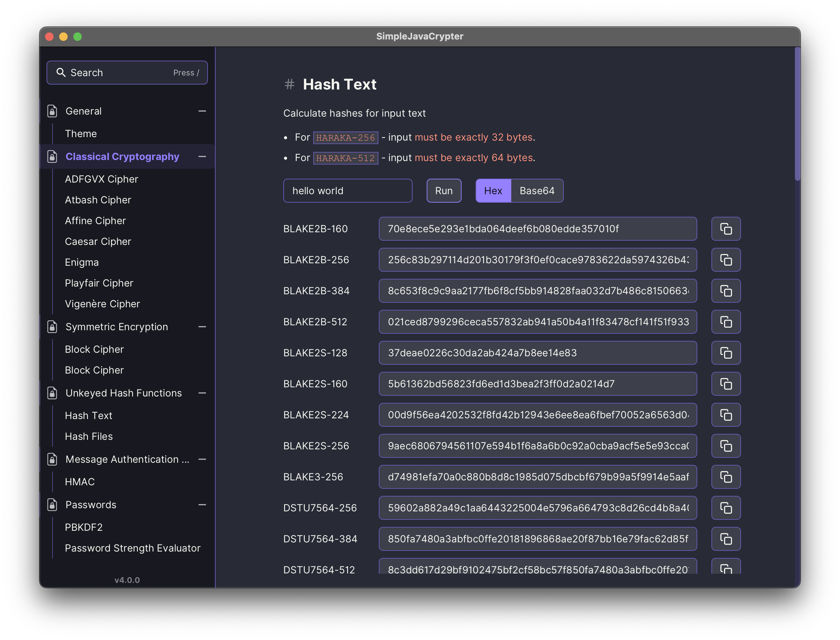Open the Hash Files page
This screenshot has width=840, height=640.
(x=89, y=437)
